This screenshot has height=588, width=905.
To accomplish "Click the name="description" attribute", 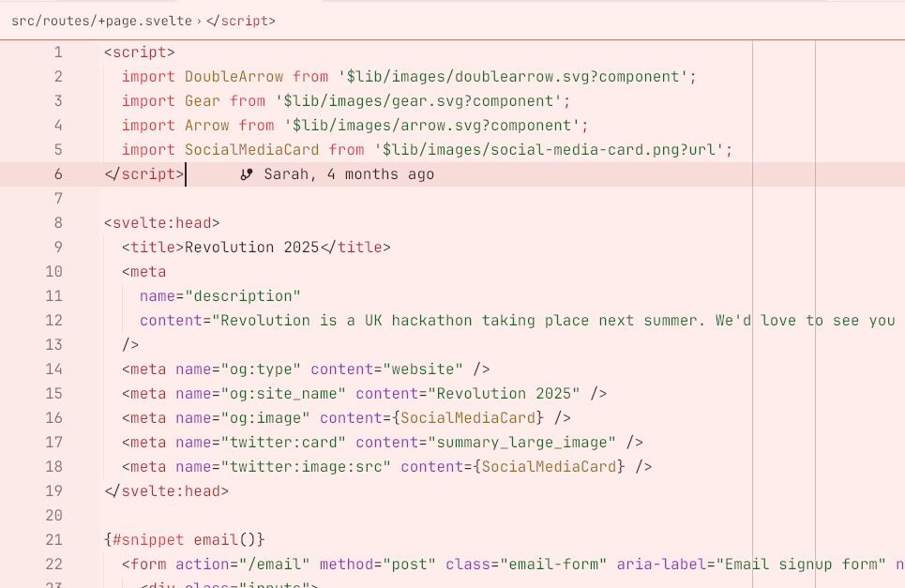I will click(219, 296).
